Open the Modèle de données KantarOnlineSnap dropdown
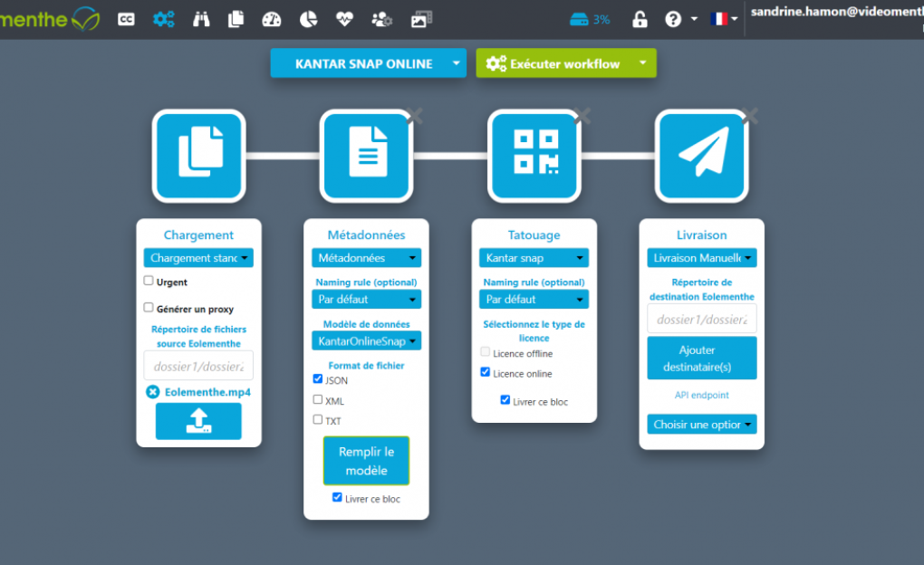 (366, 341)
